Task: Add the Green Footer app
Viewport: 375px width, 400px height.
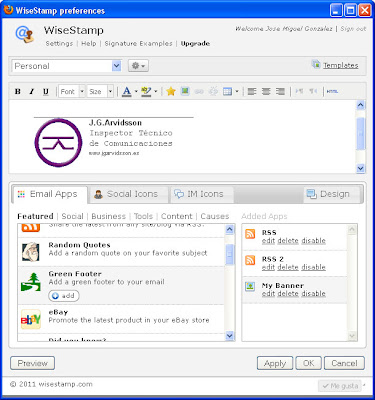Action: point(64,296)
